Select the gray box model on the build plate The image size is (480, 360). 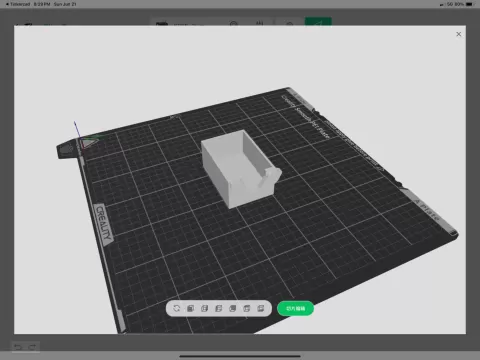coord(241,168)
